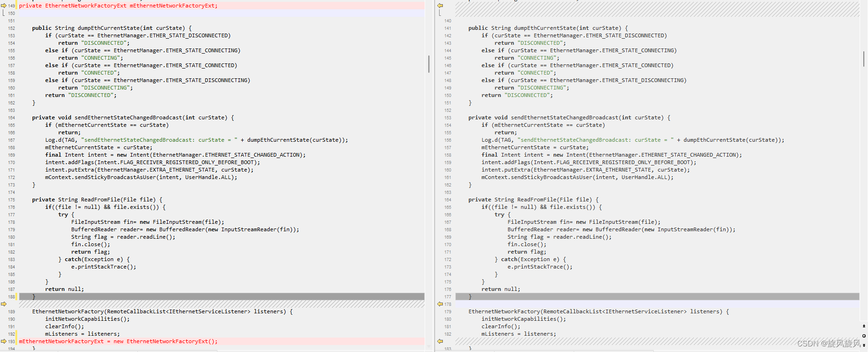Click left pane 'initNetworkCapabilities();' line
Image resolution: width=868 pixels, height=352 pixels.
click(88, 319)
